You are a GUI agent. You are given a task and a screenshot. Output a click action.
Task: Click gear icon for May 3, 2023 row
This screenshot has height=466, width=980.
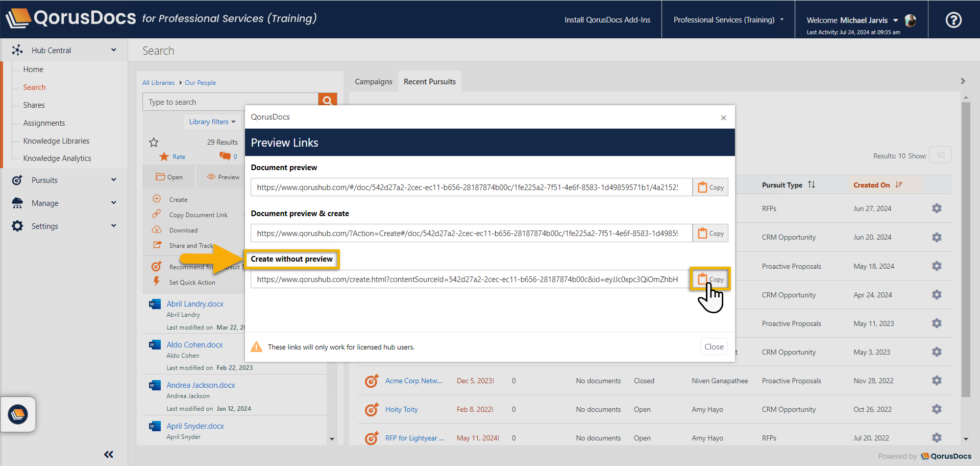(937, 352)
